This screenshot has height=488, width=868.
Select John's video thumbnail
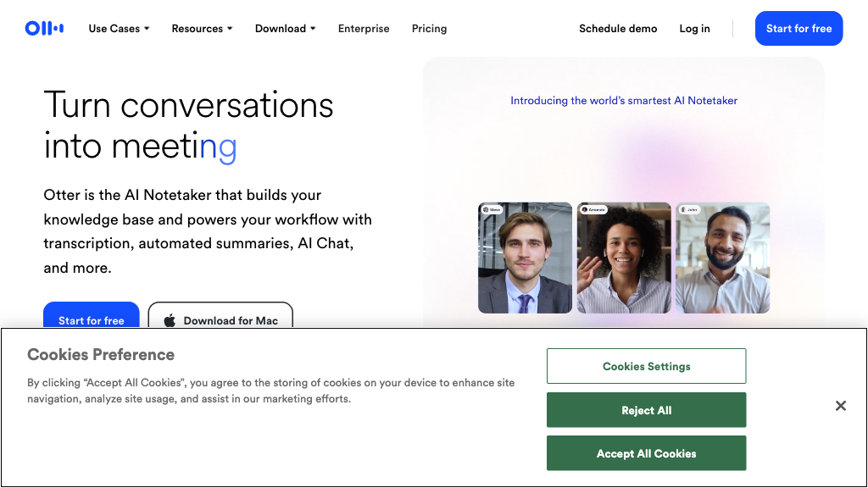tap(722, 258)
